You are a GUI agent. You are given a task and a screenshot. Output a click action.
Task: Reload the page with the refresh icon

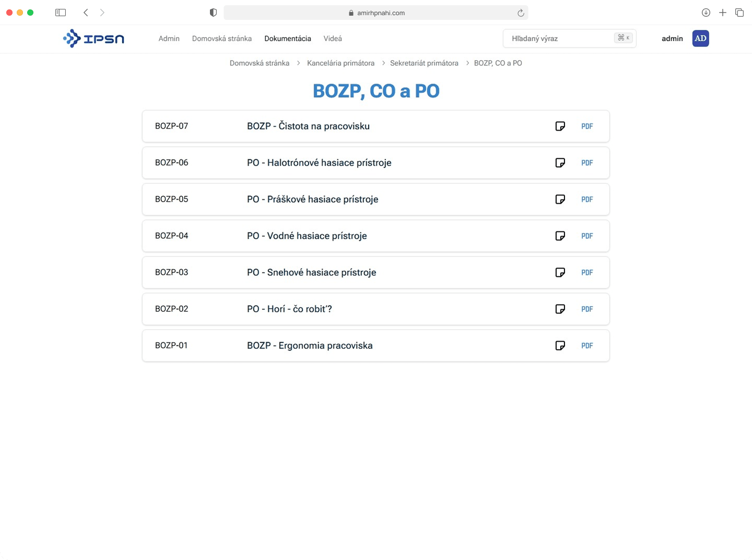pyautogui.click(x=520, y=12)
